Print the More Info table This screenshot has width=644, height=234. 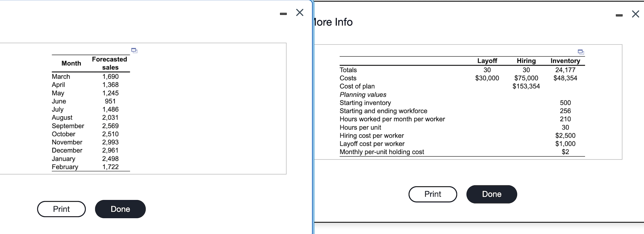433,194
